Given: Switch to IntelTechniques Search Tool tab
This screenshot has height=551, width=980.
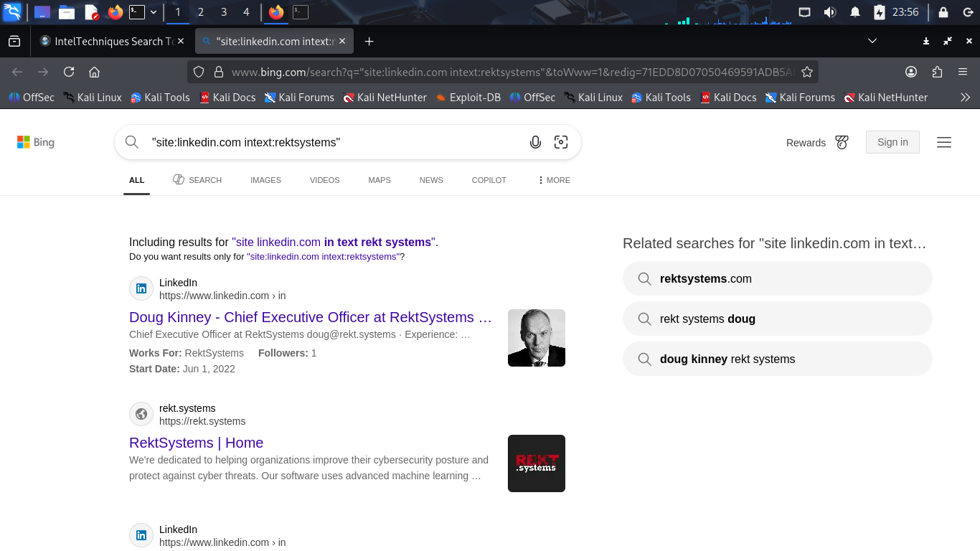Looking at the screenshot, I should click(108, 42).
